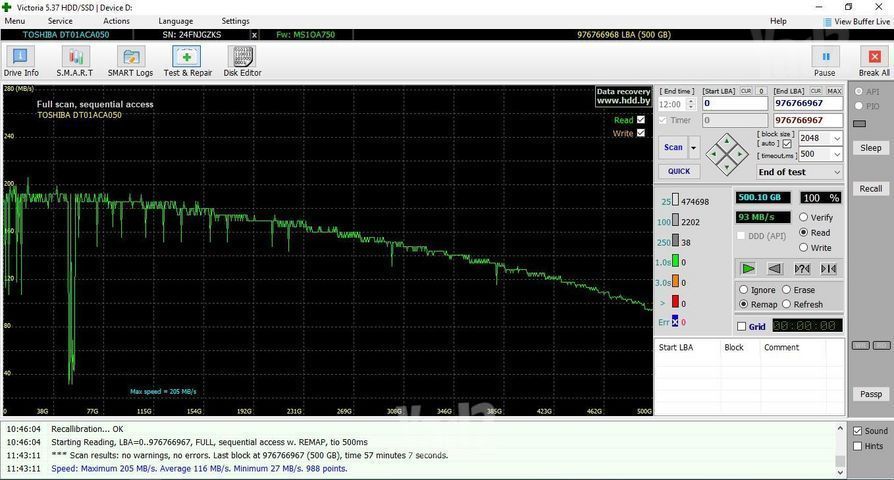
Task: Click the left arrow on the navigation diamond
Action: (x=713, y=153)
